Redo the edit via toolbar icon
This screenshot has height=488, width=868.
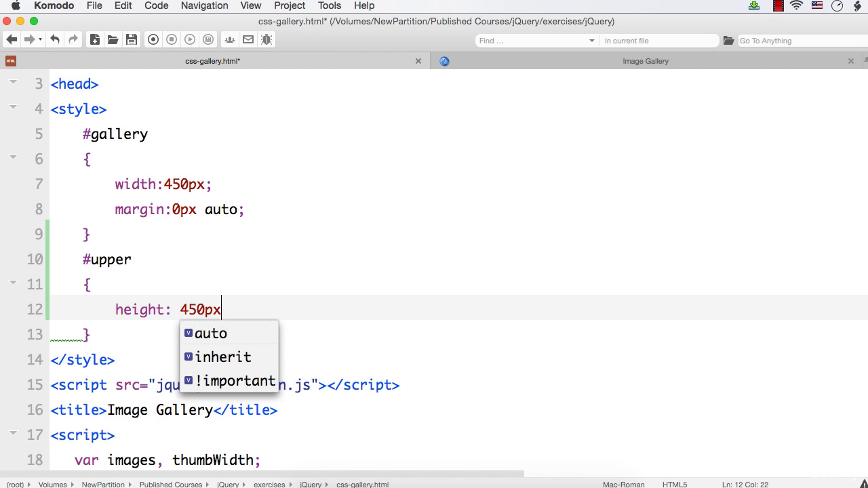(73, 40)
